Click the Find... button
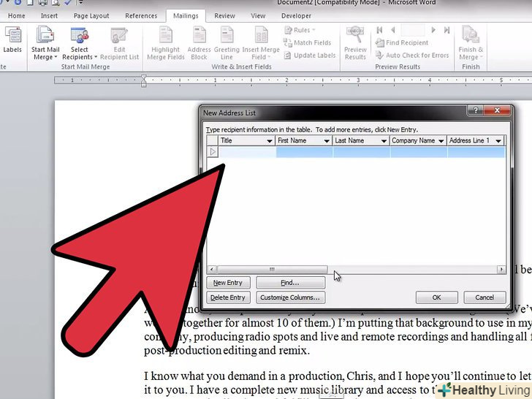The height and width of the screenshot is (399, 532). [x=290, y=283]
